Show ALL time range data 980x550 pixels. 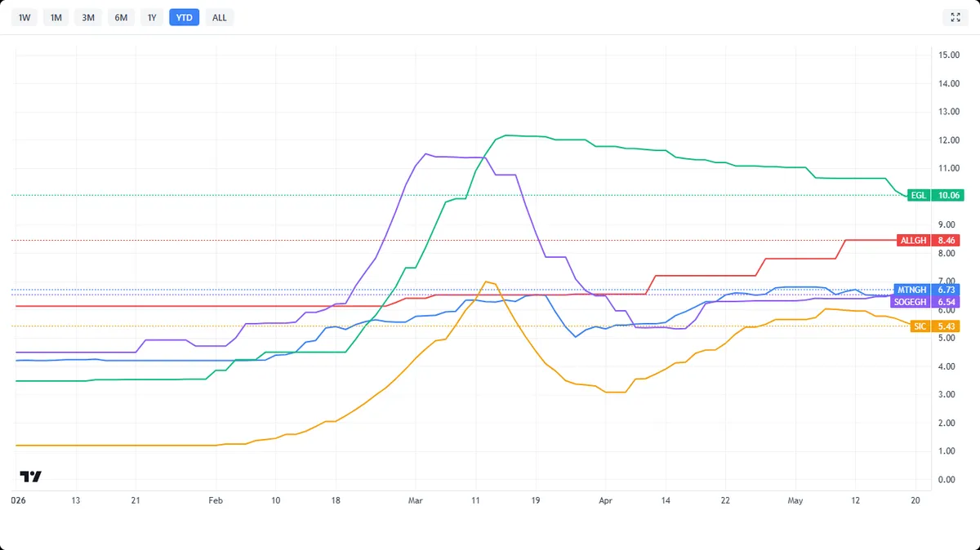[x=220, y=17]
